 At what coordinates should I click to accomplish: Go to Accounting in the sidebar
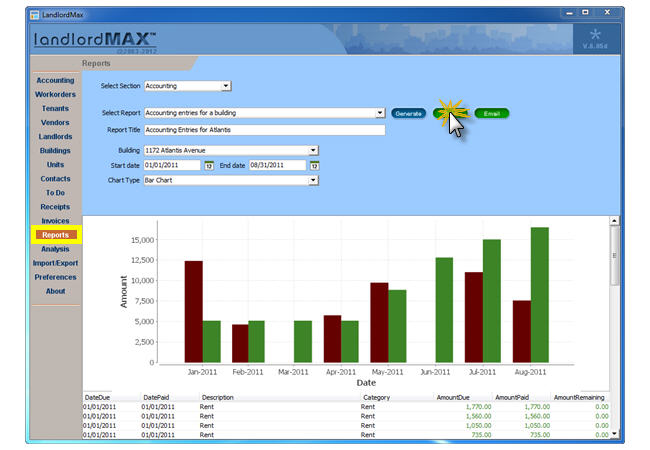tap(55, 80)
